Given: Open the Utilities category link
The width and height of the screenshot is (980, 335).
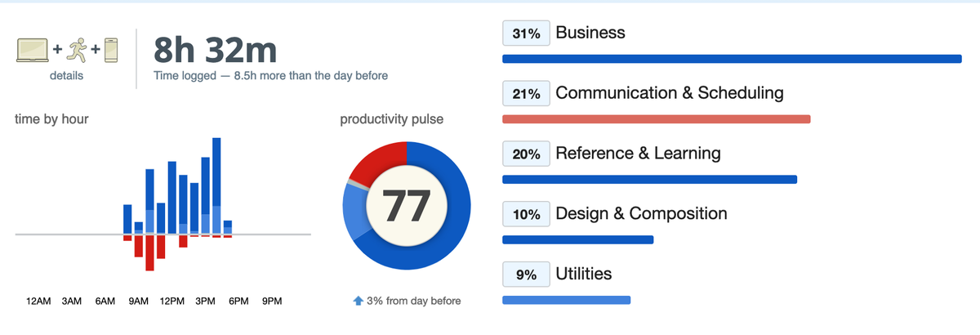Looking at the screenshot, I should tap(584, 274).
